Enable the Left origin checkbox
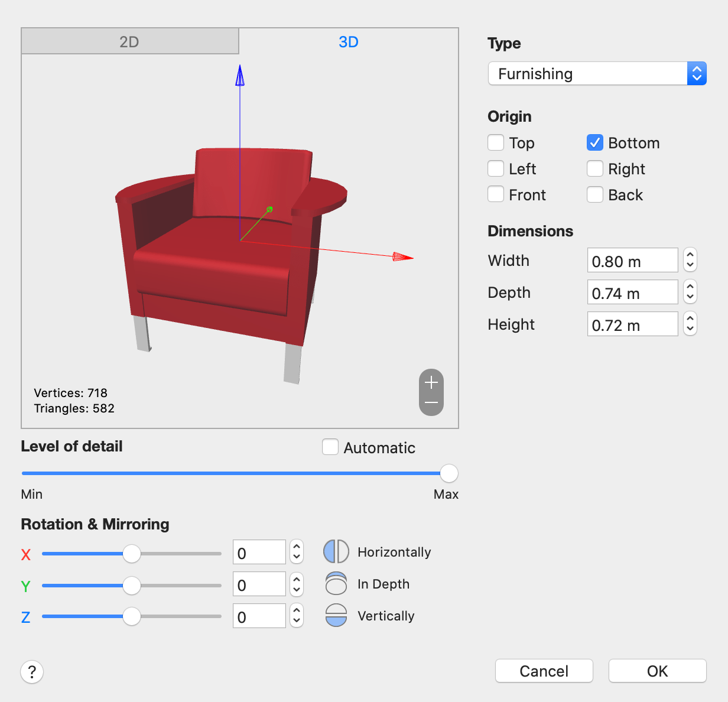This screenshot has height=702, width=728. click(496, 169)
